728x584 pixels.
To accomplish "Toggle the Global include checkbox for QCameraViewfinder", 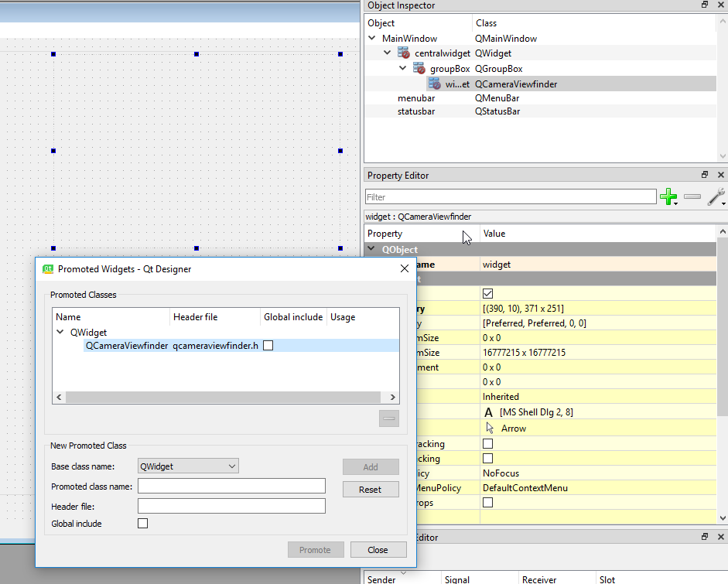I will click(x=268, y=345).
